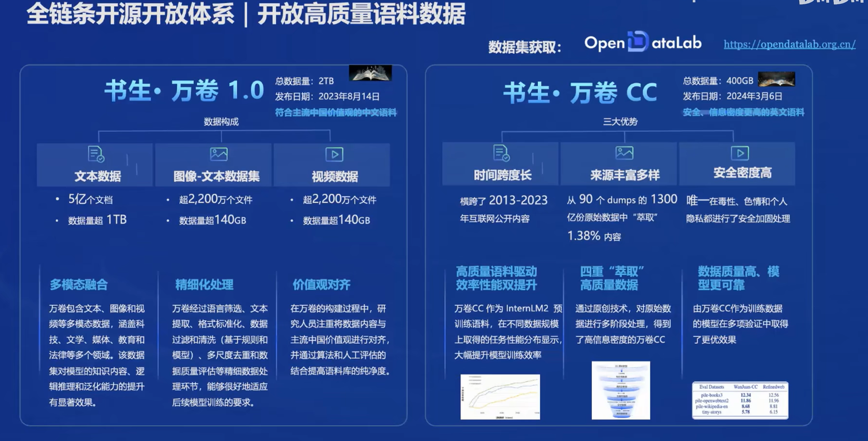Click 总数据量: 400GB text
The width and height of the screenshot is (868, 441).
tap(718, 81)
